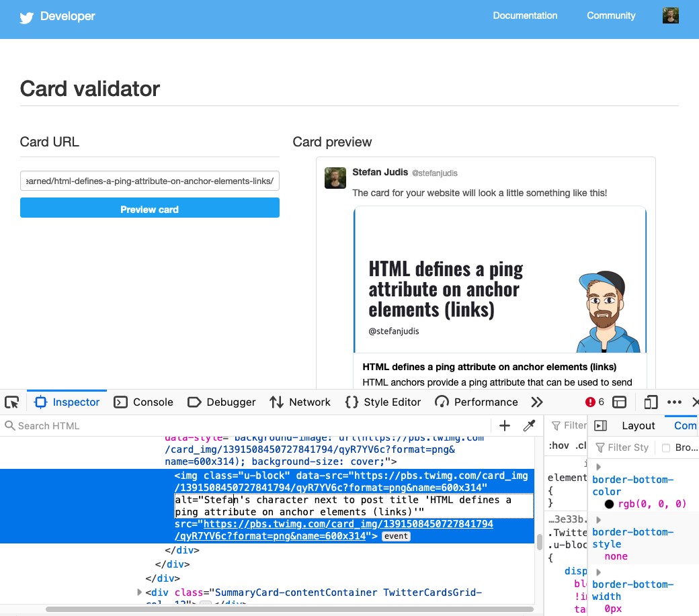The width and height of the screenshot is (699, 616).
Task: Expand the border-bottom-width property arrow
Action: 599,572
